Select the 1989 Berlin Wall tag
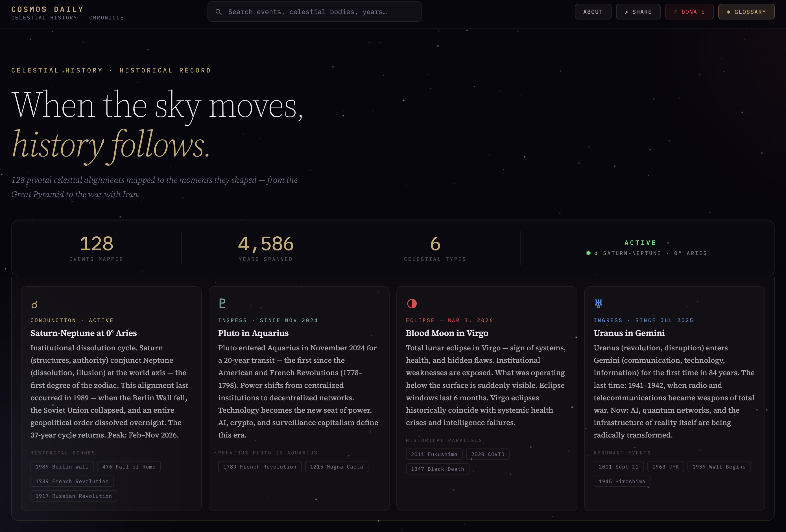Image resolution: width=786 pixels, height=532 pixels. [62, 467]
